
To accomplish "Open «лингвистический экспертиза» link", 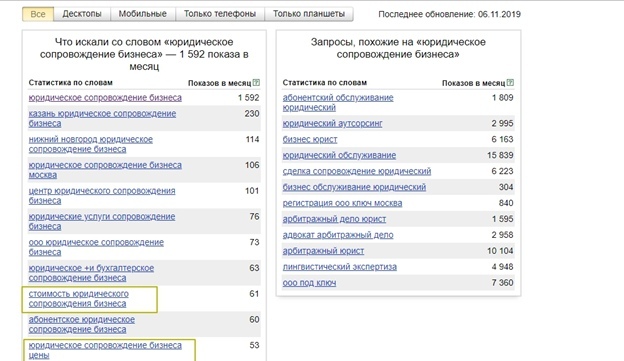I will 339,267.
